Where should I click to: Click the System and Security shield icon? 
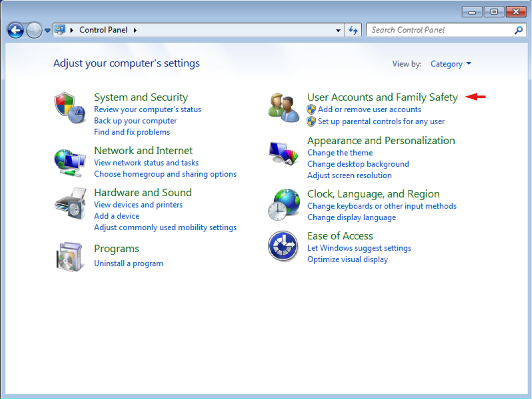(67, 107)
